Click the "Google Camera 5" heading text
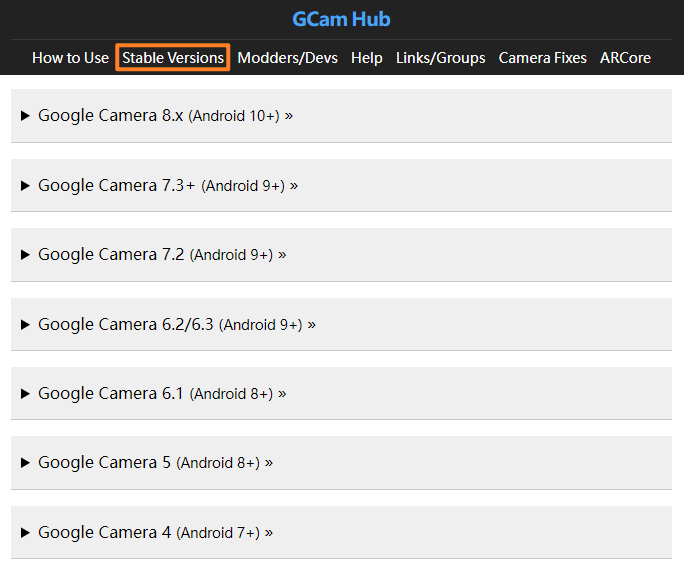This screenshot has height=570, width=684. click(x=105, y=463)
